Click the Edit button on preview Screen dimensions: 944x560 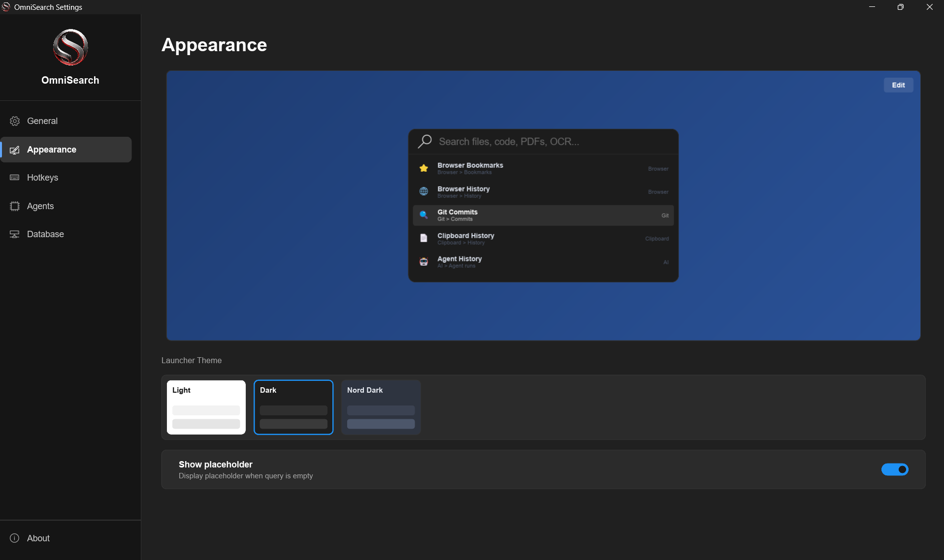coord(898,85)
